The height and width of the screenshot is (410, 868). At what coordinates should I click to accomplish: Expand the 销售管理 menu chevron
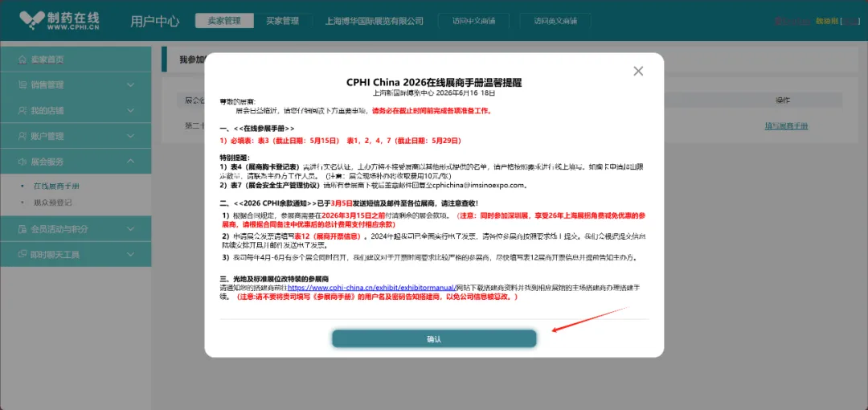(131, 84)
